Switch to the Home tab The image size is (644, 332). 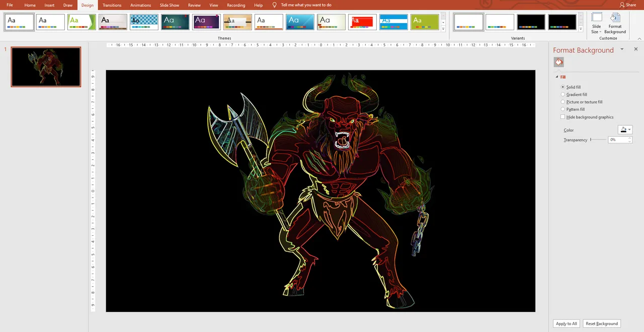point(30,5)
